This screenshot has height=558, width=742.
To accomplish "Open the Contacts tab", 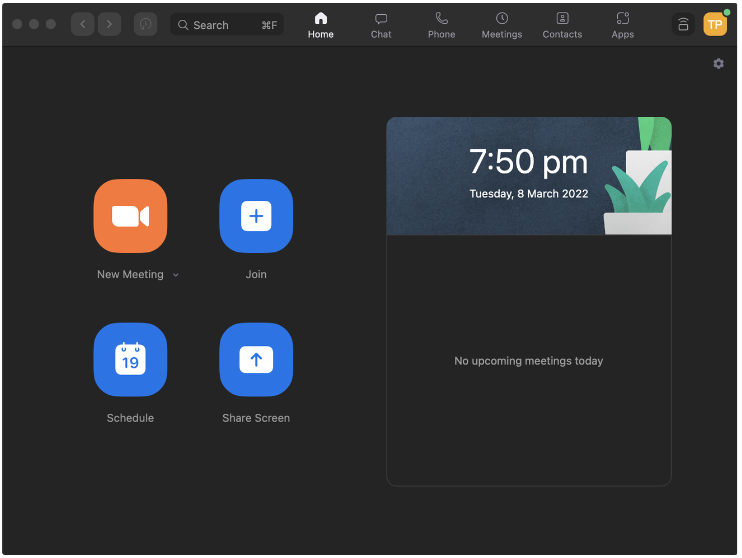I will (x=562, y=25).
